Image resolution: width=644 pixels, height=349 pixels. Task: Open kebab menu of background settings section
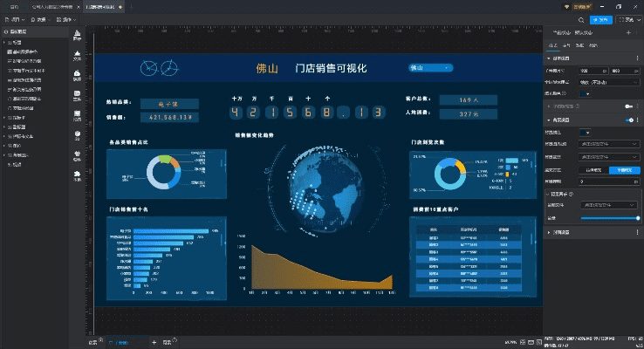tap(637, 120)
